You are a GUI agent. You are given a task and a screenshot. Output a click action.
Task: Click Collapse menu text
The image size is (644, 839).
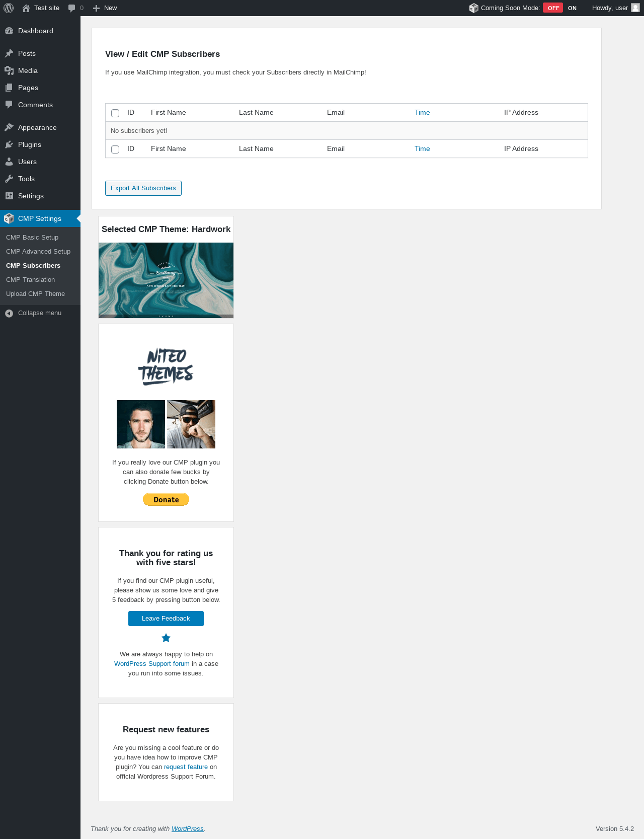tap(40, 313)
